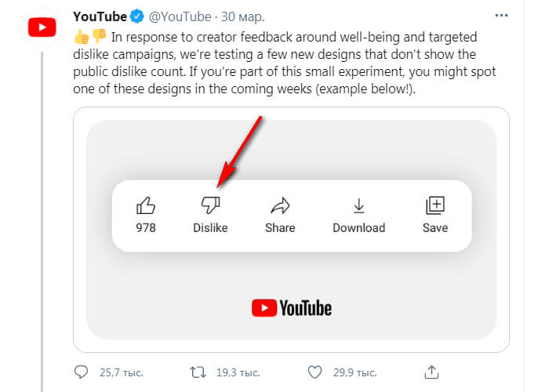
Task: Click the thumbs-down Dislike icon
Action: 210,205
